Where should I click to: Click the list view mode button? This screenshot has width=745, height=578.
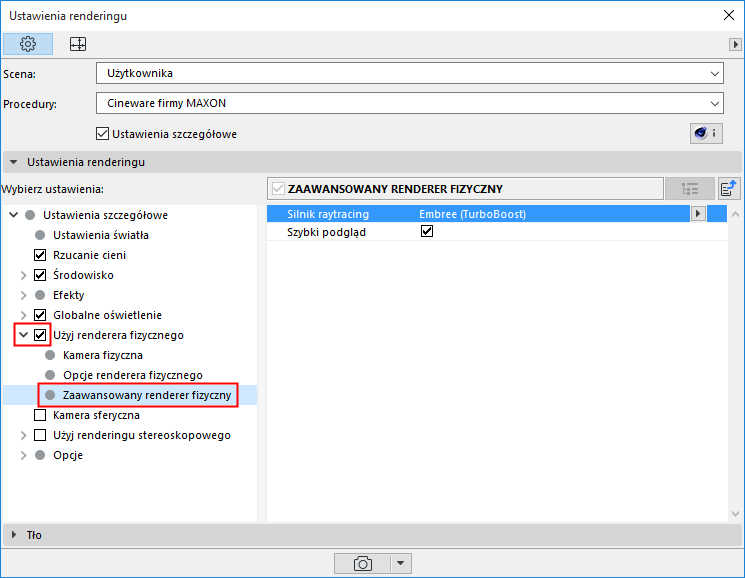[x=690, y=189]
